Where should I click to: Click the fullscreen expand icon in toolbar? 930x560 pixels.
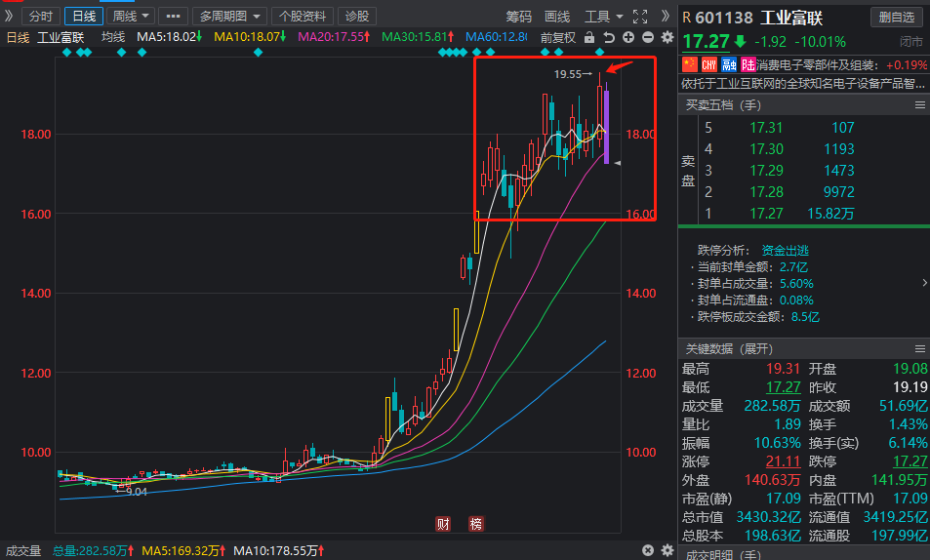(x=640, y=16)
